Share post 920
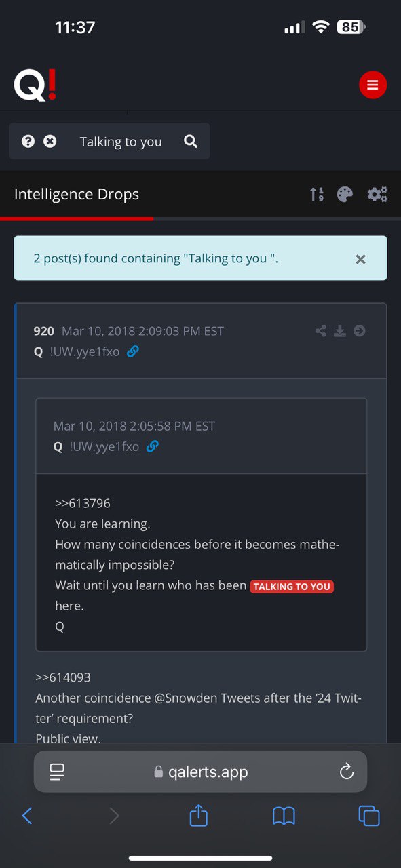 (x=321, y=331)
